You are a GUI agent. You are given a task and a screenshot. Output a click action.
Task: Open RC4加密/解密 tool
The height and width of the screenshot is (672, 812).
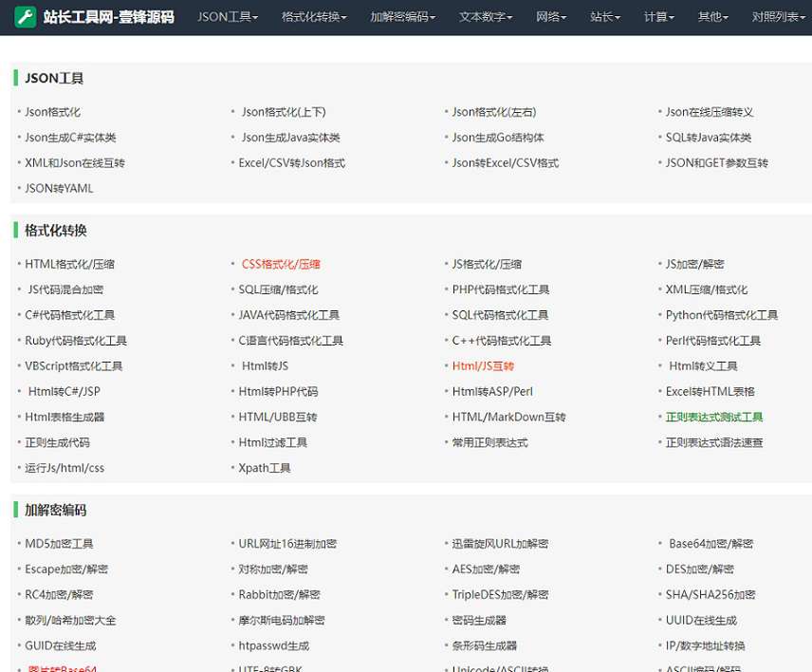tap(59, 593)
